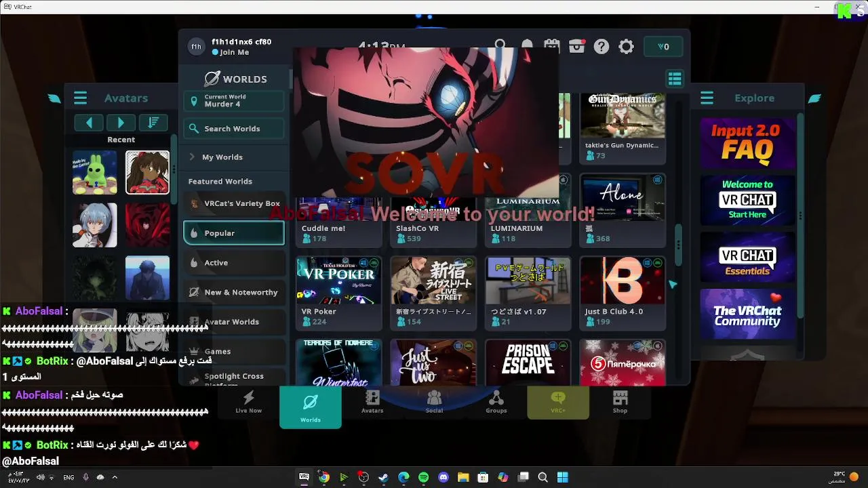The image size is (868, 488).
Task: Open the Social bottom tab
Action: pyautogui.click(x=434, y=402)
